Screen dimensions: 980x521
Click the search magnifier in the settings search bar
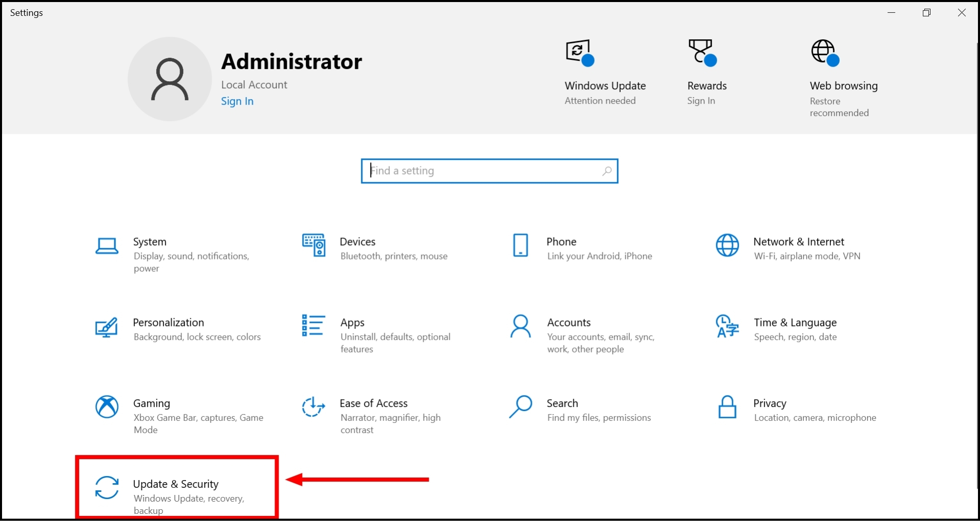tap(607, 171)
